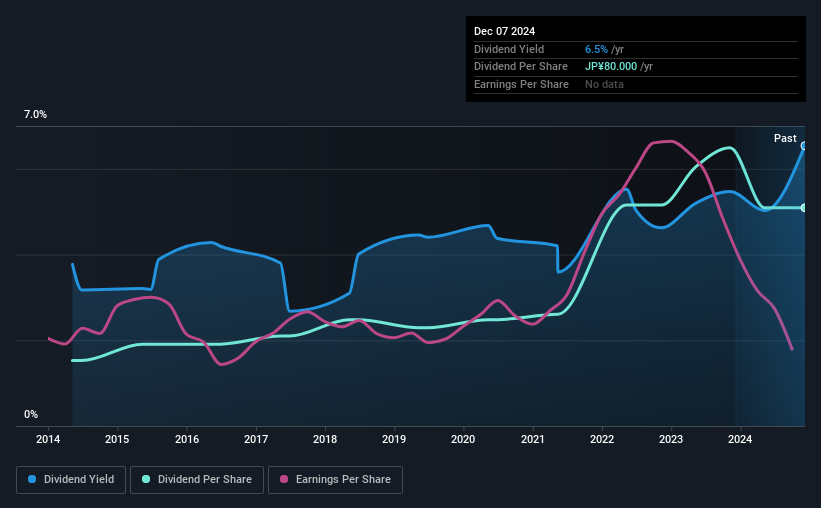Click the 2015 x-axis label
Screen dimensions: 821x508
pos(117,439)
